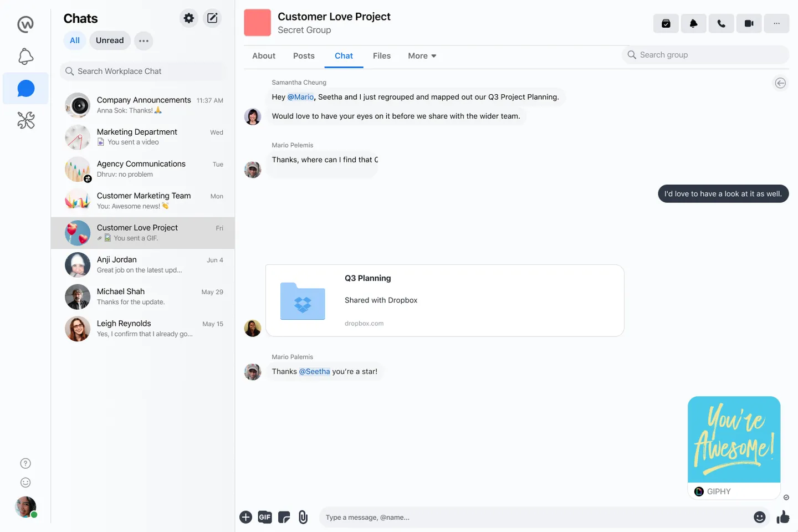Open Customer Marketing Team chat
This screenshot has width=798, height=532.
click(143, 201)
